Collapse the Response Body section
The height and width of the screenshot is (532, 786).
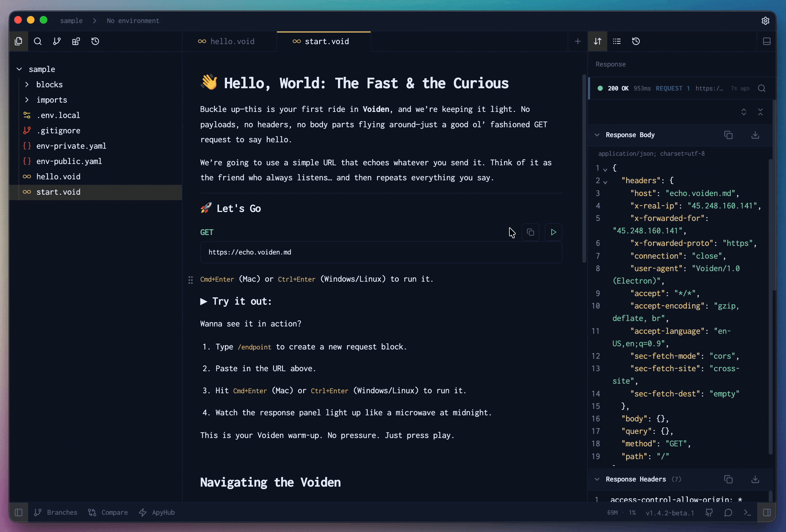(597, 135)
